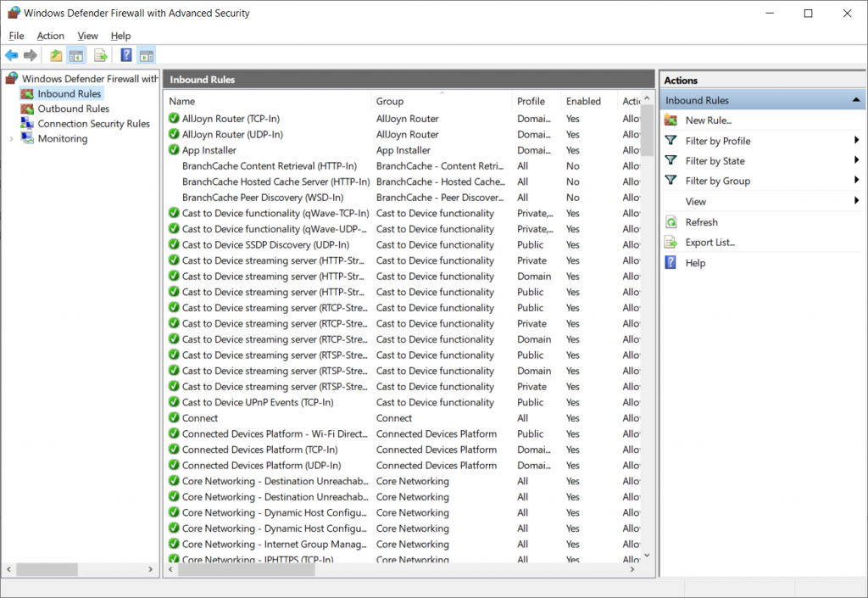The image size is (868, 598).
Task: Open the Help menu in menu bar
Action: pyautogui.click(x=120, y=36)
